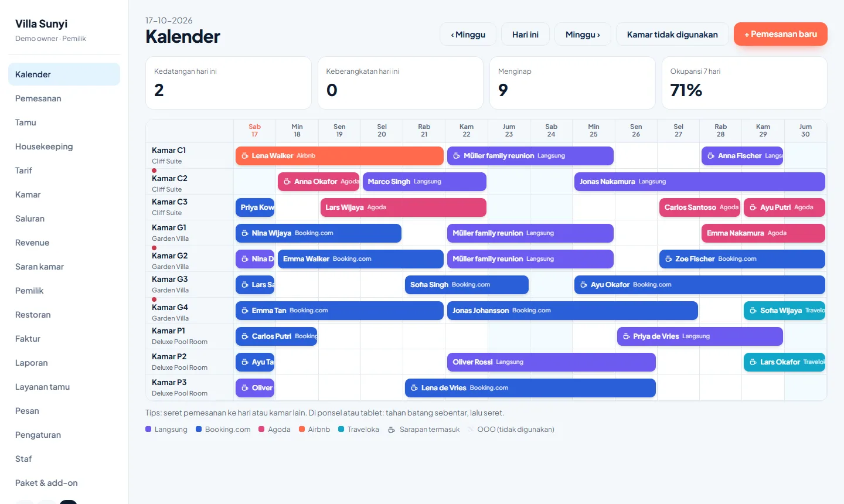Viewport: 844px width, 504px height.
Task: Advance to next week with Minggu ›
Action: click(x=583, y=35)
